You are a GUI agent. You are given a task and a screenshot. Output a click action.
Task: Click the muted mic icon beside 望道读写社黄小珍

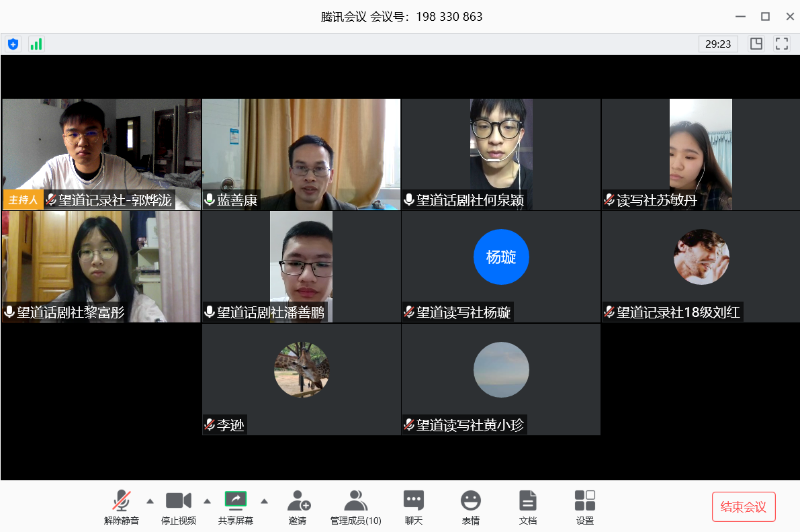coord(408,425)
